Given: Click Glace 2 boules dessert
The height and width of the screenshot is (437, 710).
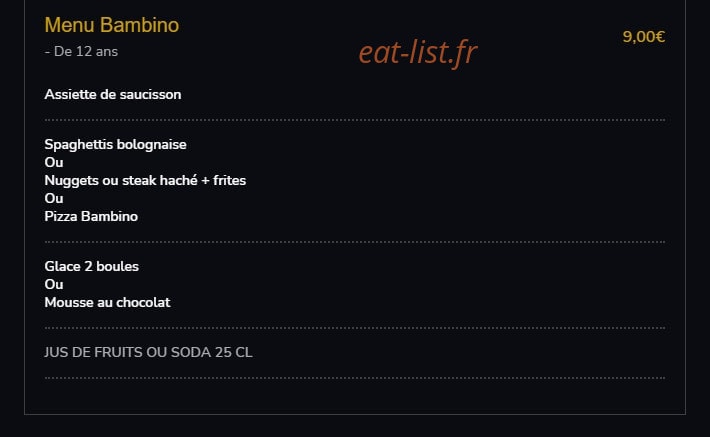Looking at the screenshot, I should [91, 266].
